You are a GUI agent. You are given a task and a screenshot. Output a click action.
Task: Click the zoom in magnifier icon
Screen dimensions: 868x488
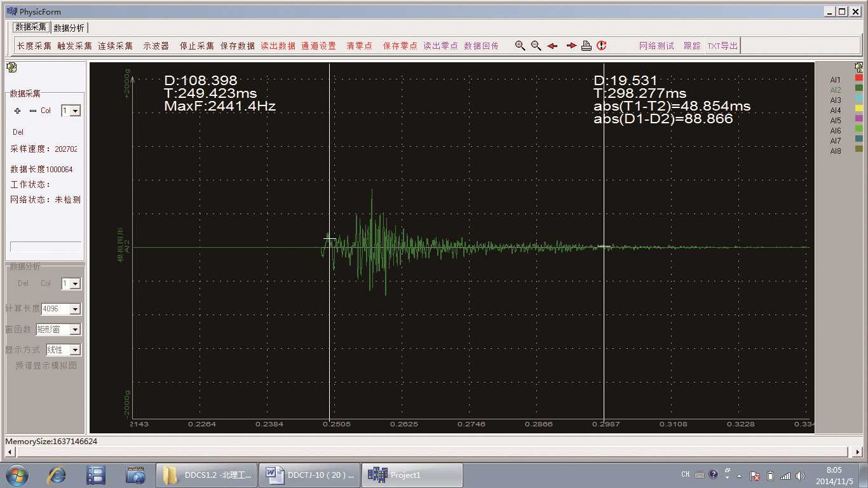pos(520,46)
